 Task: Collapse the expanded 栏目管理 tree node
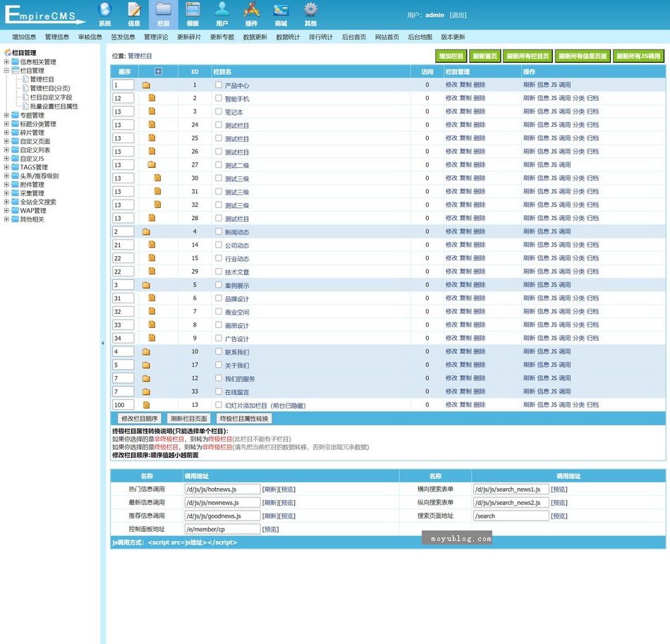coord(6,71)
